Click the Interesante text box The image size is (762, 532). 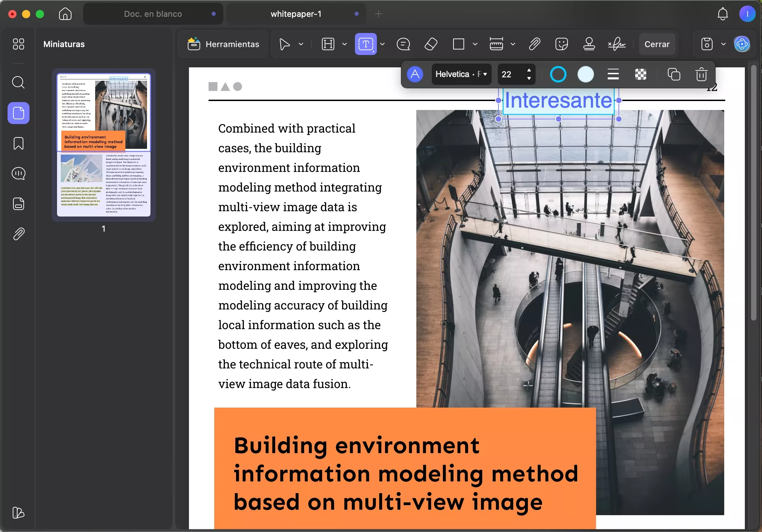559,101
